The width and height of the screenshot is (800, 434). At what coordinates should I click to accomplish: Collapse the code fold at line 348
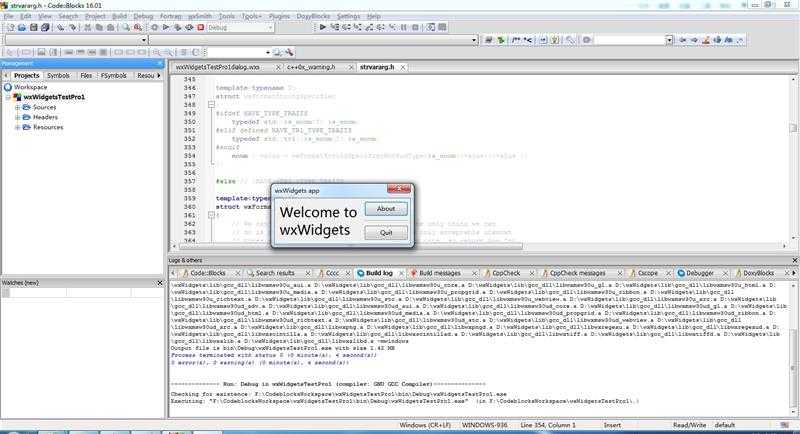coord(211,105)
